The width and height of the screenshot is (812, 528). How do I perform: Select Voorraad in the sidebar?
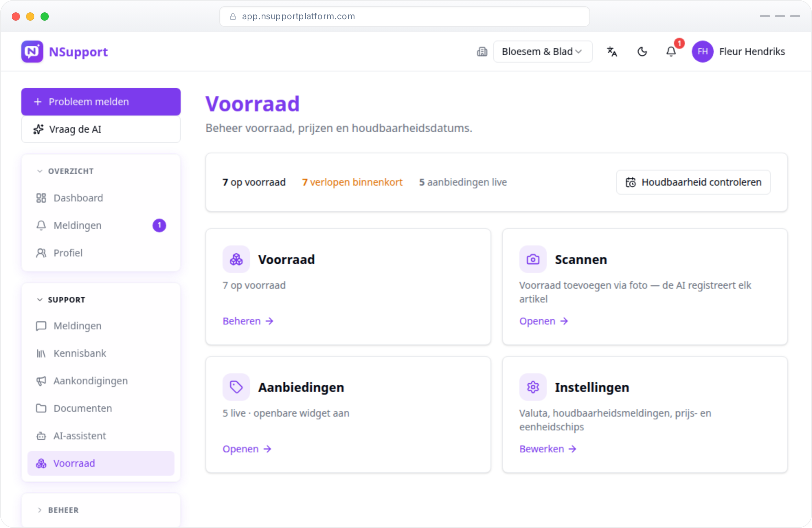[x=101, y=463]
